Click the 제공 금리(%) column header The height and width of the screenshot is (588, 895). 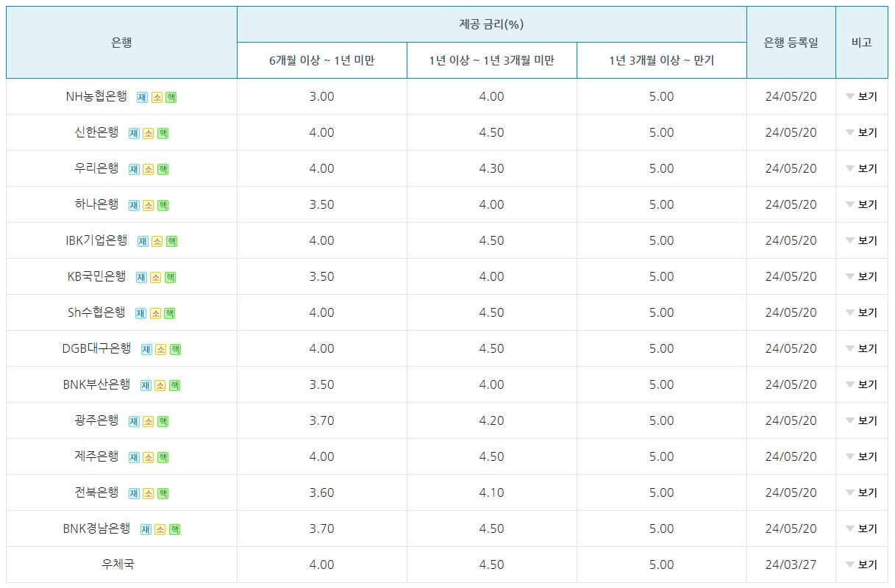coord(491,24)
